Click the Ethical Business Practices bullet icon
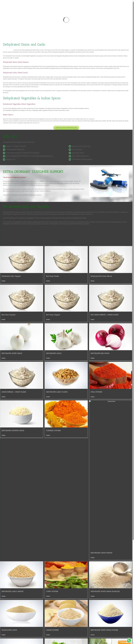 (x=70, y=156)
